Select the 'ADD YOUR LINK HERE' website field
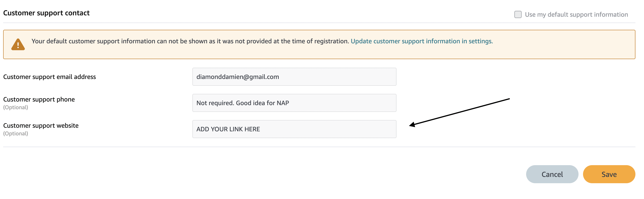Viewport: 644px width, 199px height. tap(294, 129)
